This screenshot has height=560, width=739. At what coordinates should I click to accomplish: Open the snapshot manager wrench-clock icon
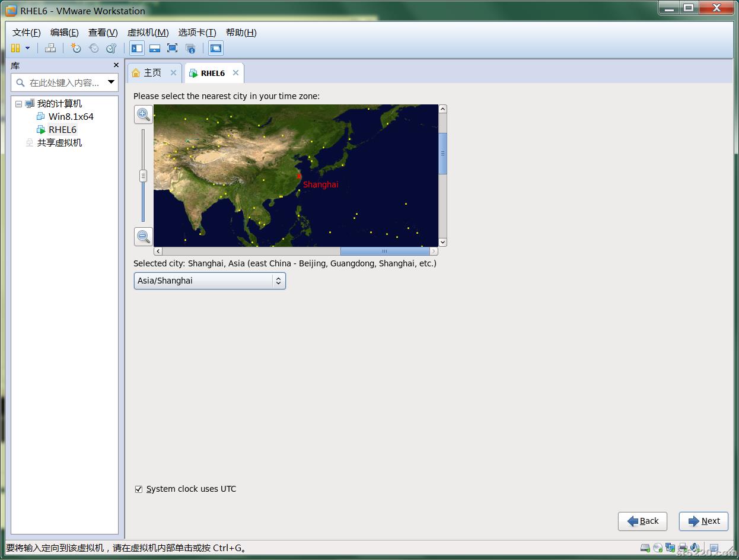click(111, 48)
